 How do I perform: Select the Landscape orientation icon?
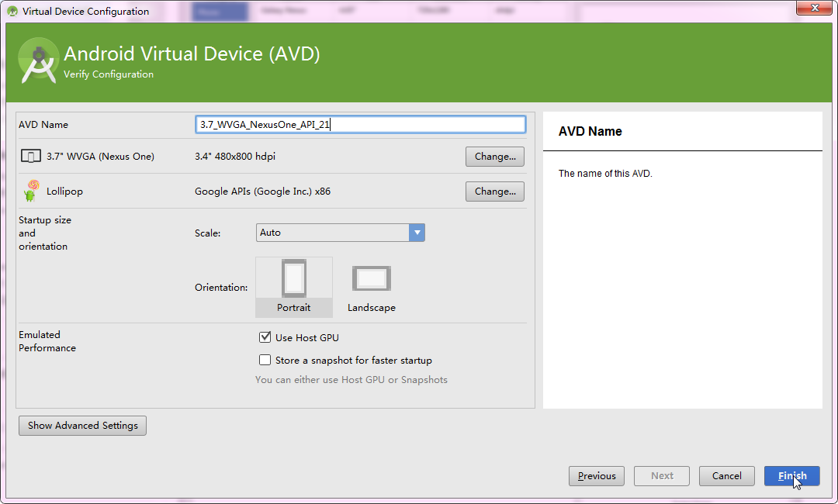[x=371, y=279]
